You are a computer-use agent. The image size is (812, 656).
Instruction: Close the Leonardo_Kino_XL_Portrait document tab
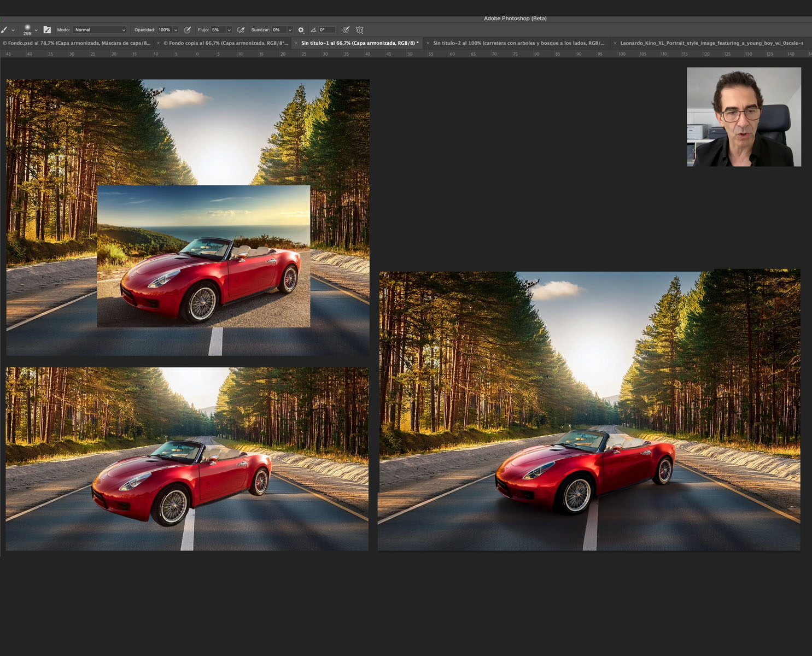[x=615, y=43]
